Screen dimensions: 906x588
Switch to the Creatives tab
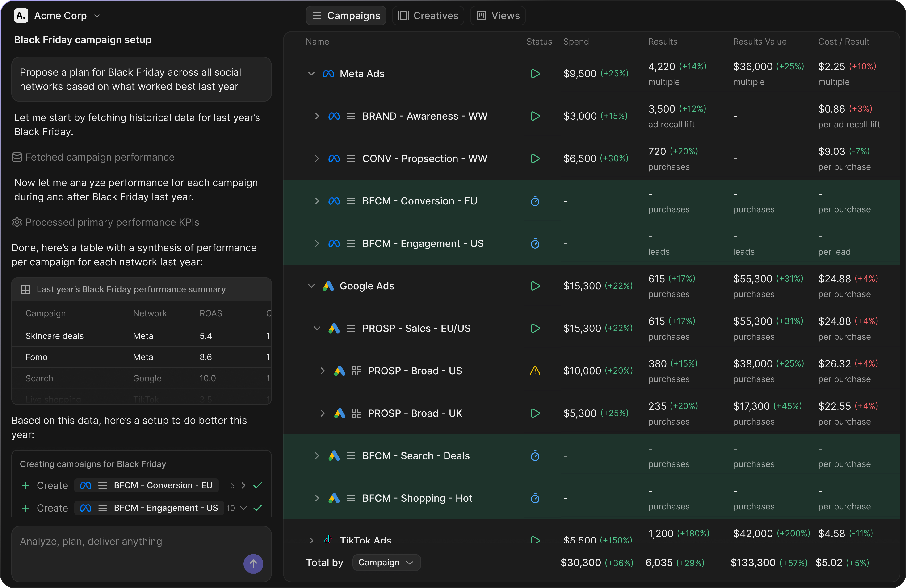coord(428,16)
